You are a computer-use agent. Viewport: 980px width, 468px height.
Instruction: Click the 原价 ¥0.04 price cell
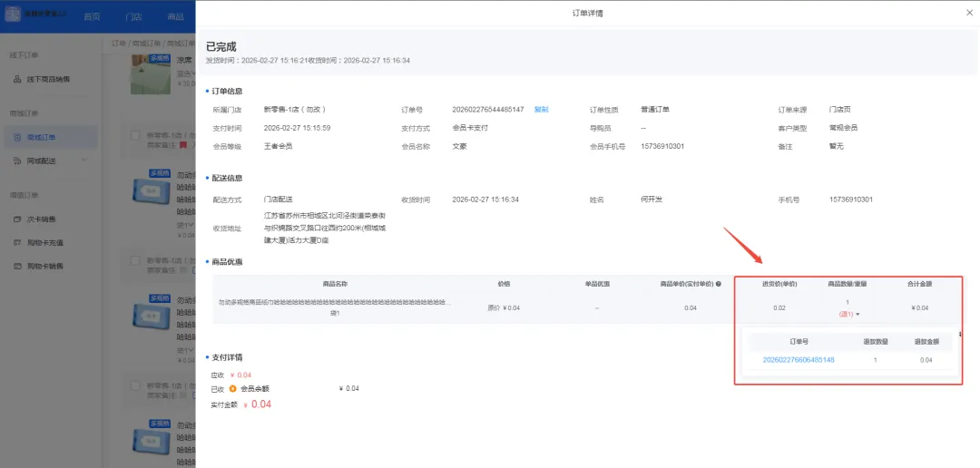pos(503,308)
